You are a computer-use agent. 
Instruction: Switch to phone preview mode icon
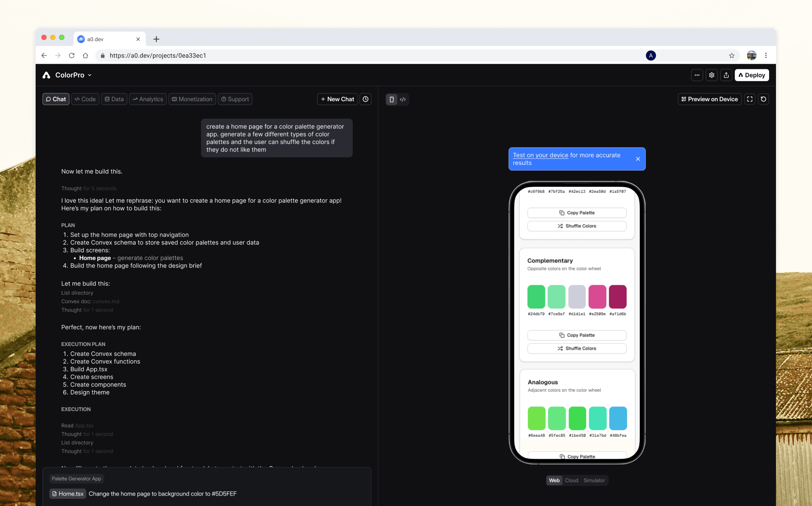coord(392,99)
